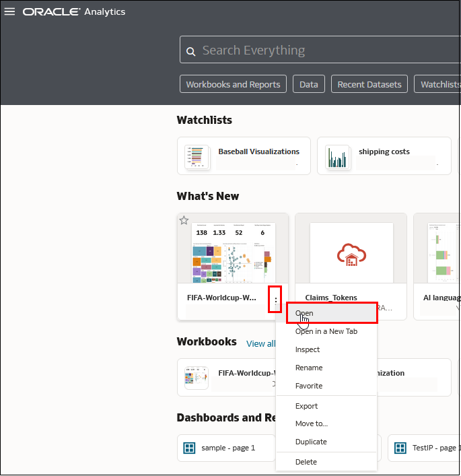Filter by Watchlists

click(x=438, y=84)
